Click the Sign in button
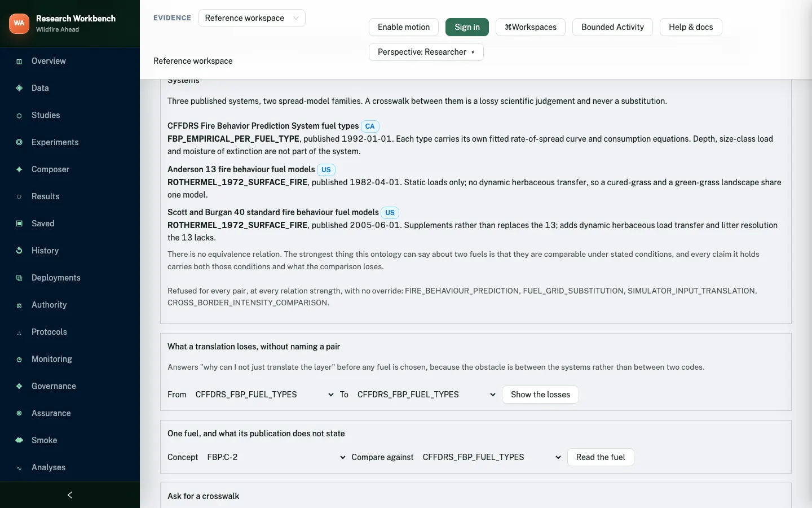This screenshot has width=812, height=508. (x=467, y=27)
